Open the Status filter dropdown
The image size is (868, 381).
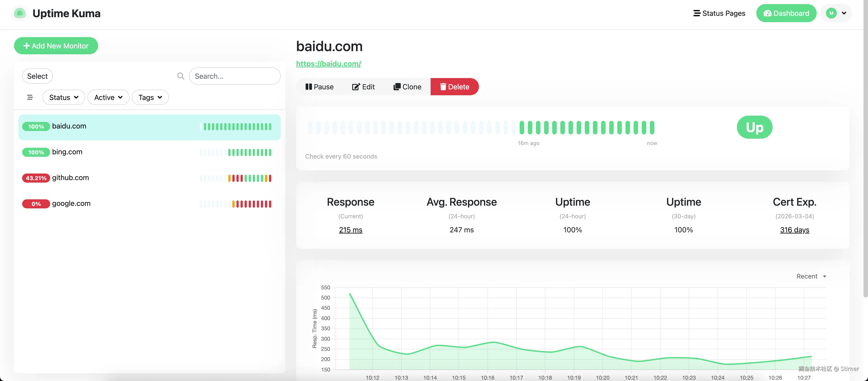click(64, 98)
